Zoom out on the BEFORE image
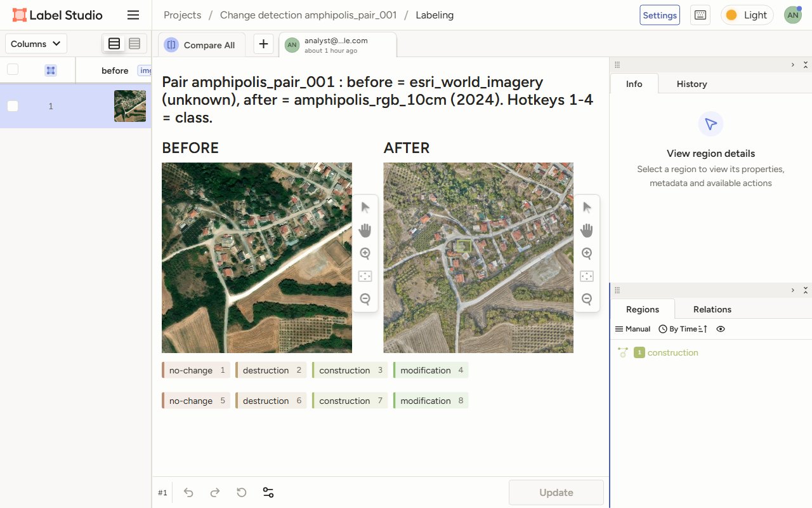This screenshot has height=508, width=812. [x=365, y=299]
